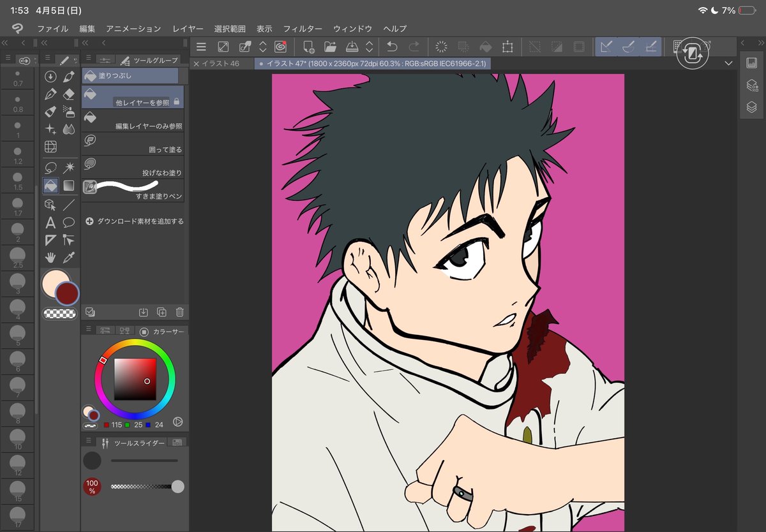766x532 pixels.
Task: Delete sub tool with trash icon
Action: click(x=180, y=312)
